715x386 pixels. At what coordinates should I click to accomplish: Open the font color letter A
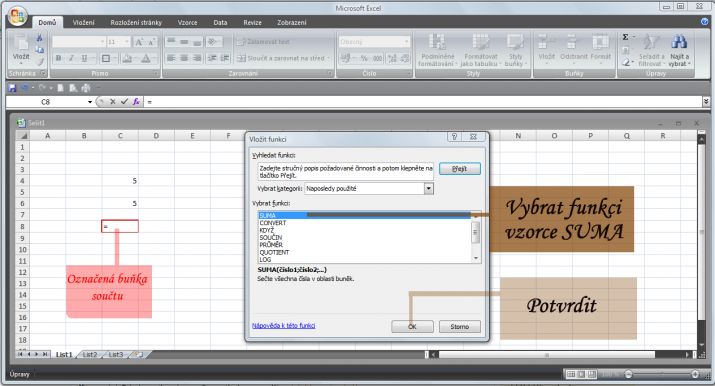point(145,58)
